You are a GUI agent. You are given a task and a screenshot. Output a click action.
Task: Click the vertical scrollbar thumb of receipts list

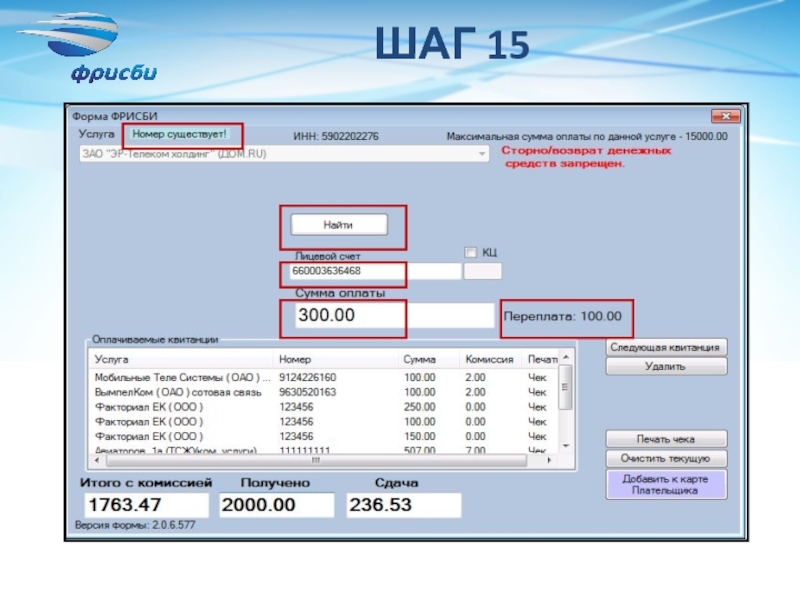[565, 388]
